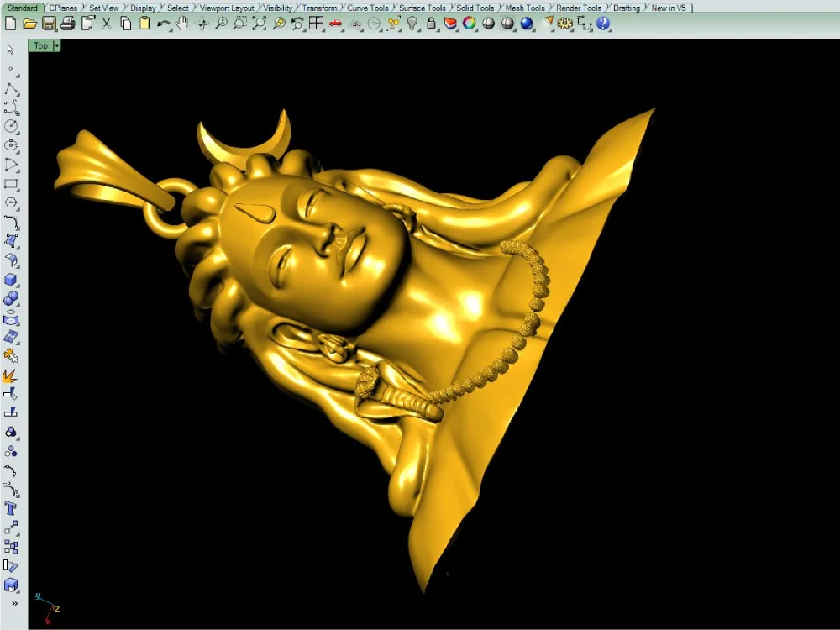Cut selection with the scissors icon
Screen dimensions: 840x630
106,24
